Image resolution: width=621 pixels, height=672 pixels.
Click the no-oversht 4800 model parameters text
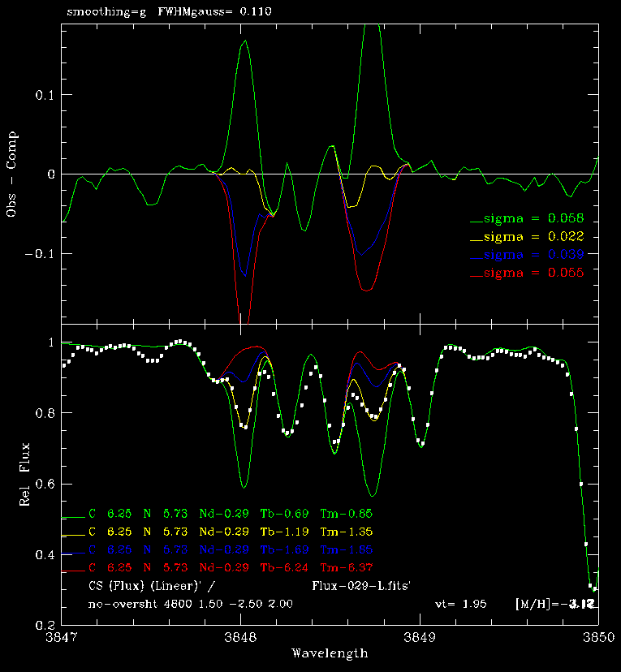click(191, 604)
